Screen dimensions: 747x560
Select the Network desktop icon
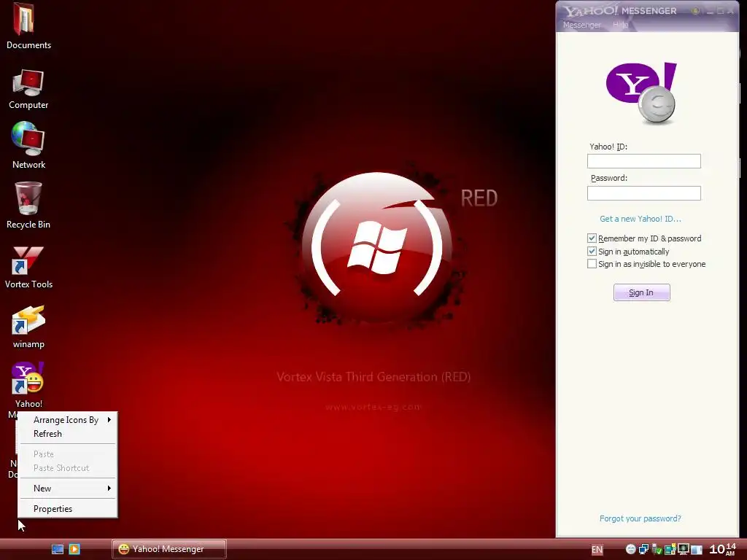pyautogui.click(x=28, y=145)
